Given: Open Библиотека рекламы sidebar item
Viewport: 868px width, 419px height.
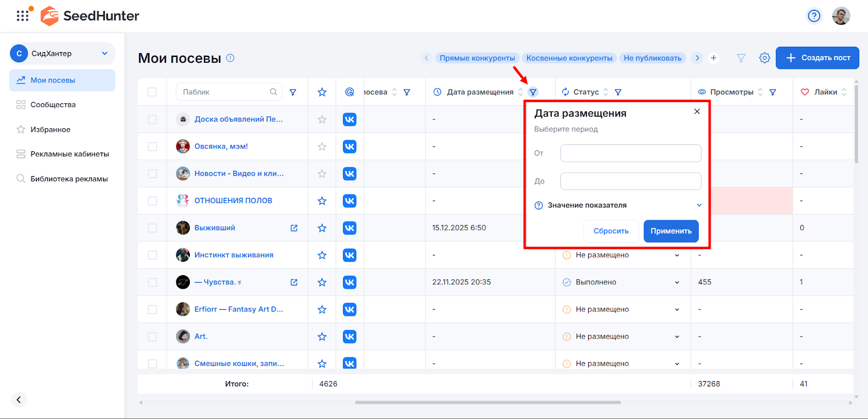Looking at the screenshot, I should click(x=69, y=179).
